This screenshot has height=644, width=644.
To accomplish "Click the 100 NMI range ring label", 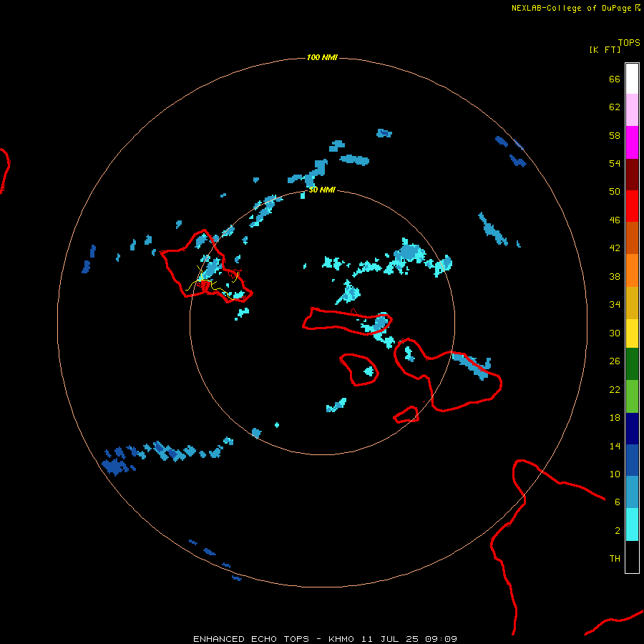I will pos(321,57).
